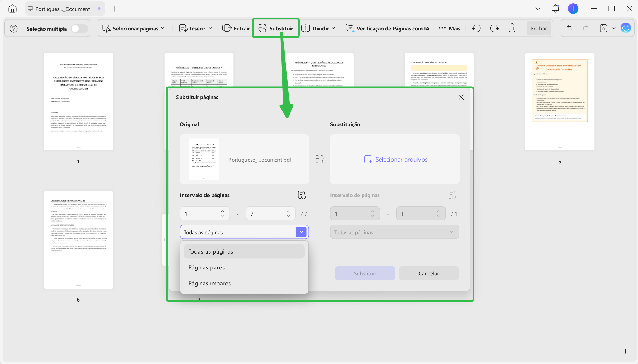Click Substituir in the toolbar

(276, 28)
